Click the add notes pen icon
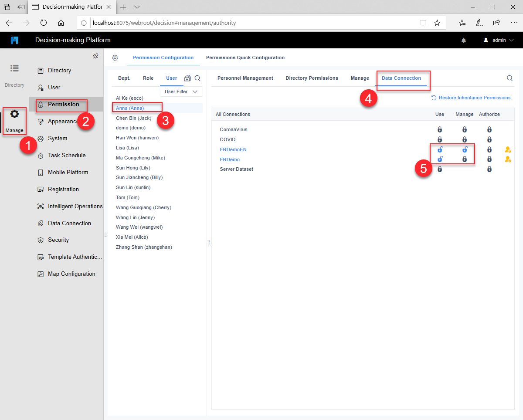This screenshot has height=420, width=523. point(479,23)
